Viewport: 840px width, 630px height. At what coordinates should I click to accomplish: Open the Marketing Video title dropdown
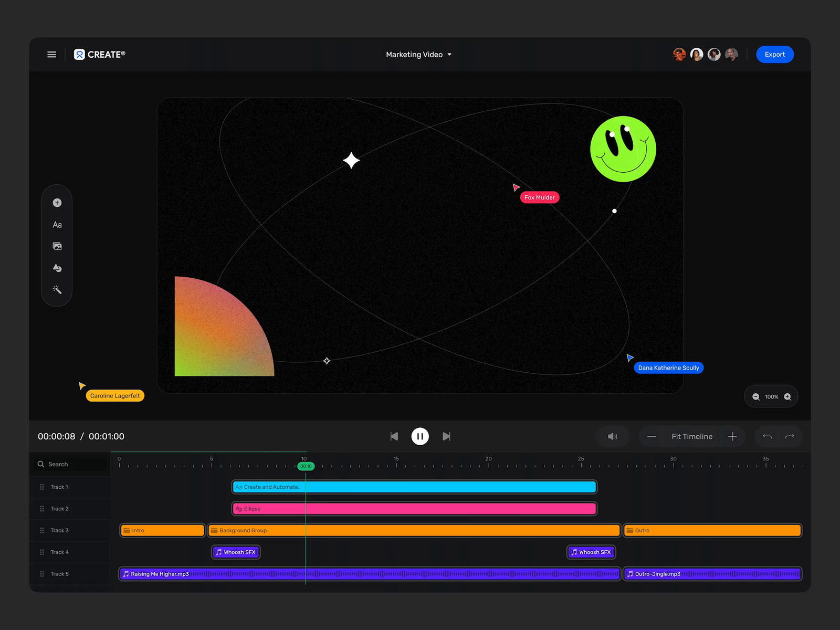(418, 54)
